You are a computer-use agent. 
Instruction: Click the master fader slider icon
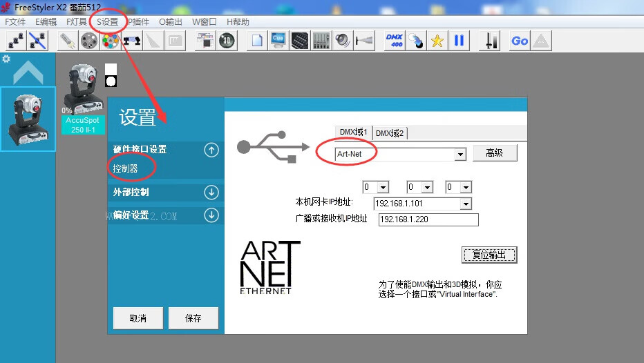[491, 41]
